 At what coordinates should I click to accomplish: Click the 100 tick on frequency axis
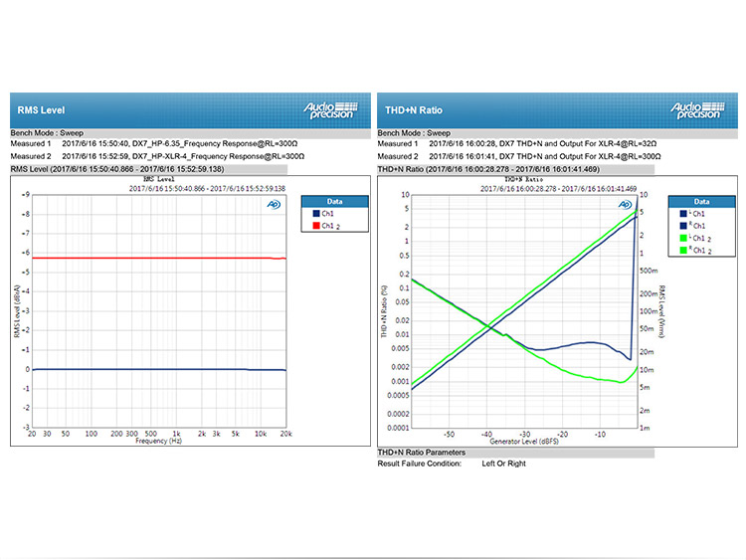[x=91, y=434]
